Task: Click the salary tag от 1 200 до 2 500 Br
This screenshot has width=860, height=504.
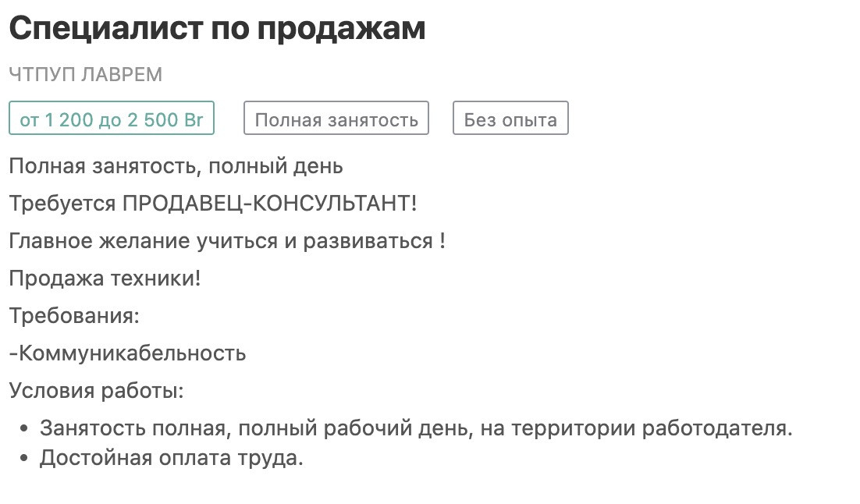Action: 112,118
